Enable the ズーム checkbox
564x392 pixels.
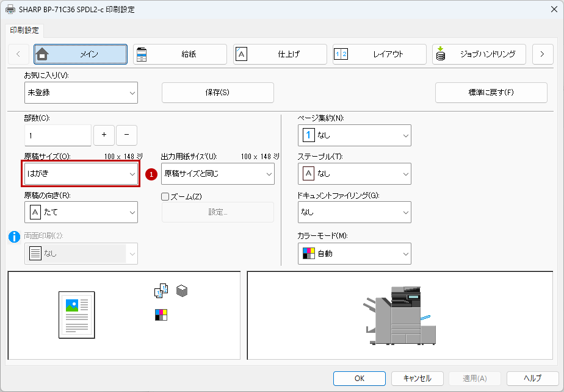(x=165, y=196)
